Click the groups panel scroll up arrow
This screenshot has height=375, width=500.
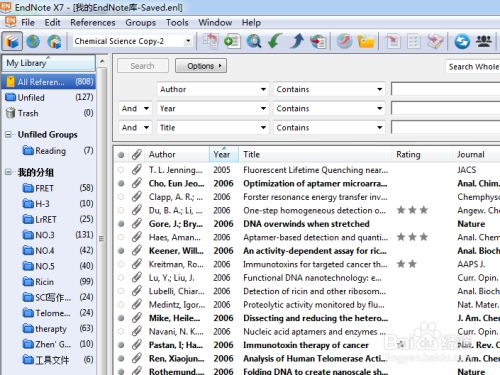click(102, 61)
